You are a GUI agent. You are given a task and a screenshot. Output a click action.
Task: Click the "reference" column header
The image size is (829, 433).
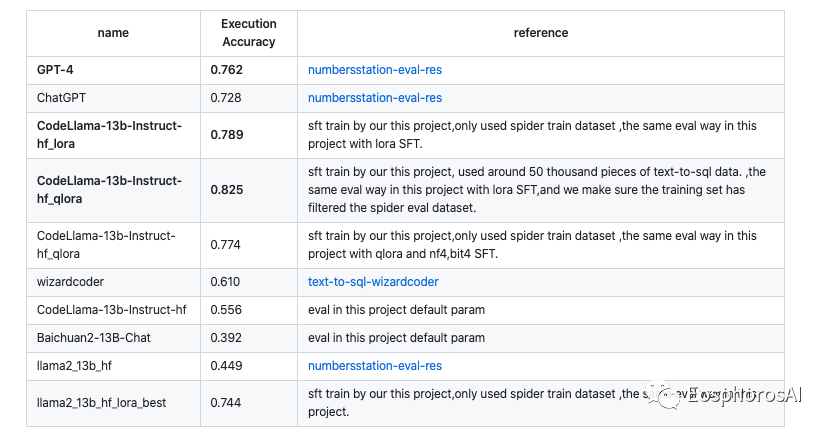[540, 33]
